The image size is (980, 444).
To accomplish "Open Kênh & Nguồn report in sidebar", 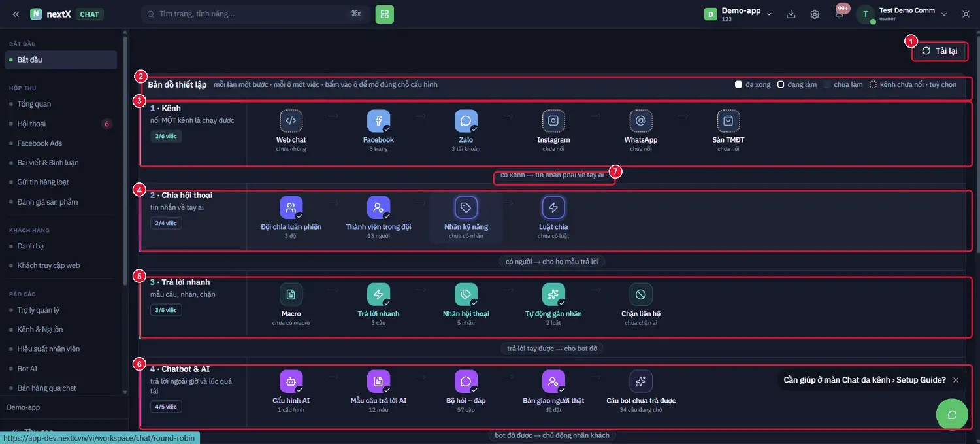I will tap(61, 330).
